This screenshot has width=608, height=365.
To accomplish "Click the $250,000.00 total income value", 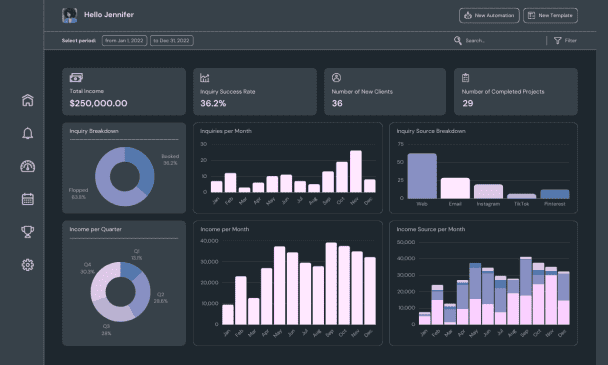I will 98,103.
